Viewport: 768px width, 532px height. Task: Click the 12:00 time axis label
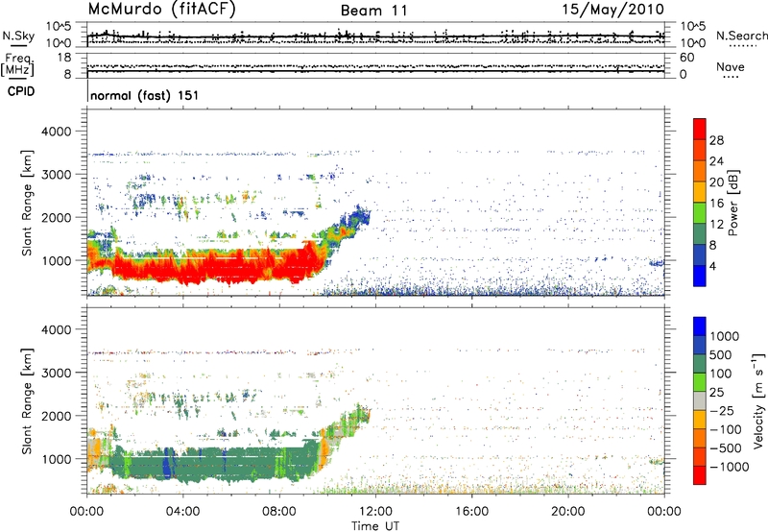[x=375, y=512]
